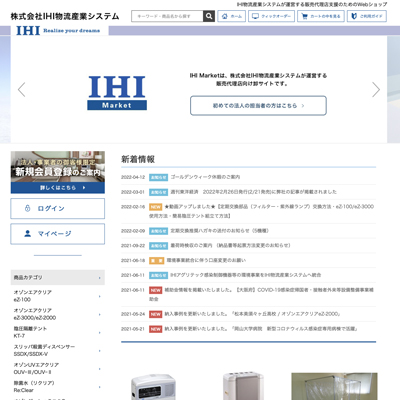Click chevron beside SSDX dispenser category
This screenshot has width=400, height=400.
click(99, 351)
